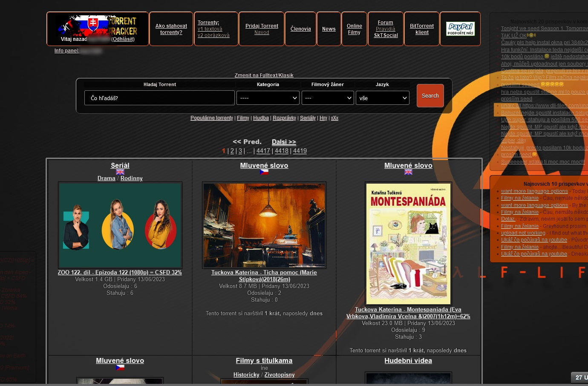
Task: Go to page 3
Action: coord(240,151)
